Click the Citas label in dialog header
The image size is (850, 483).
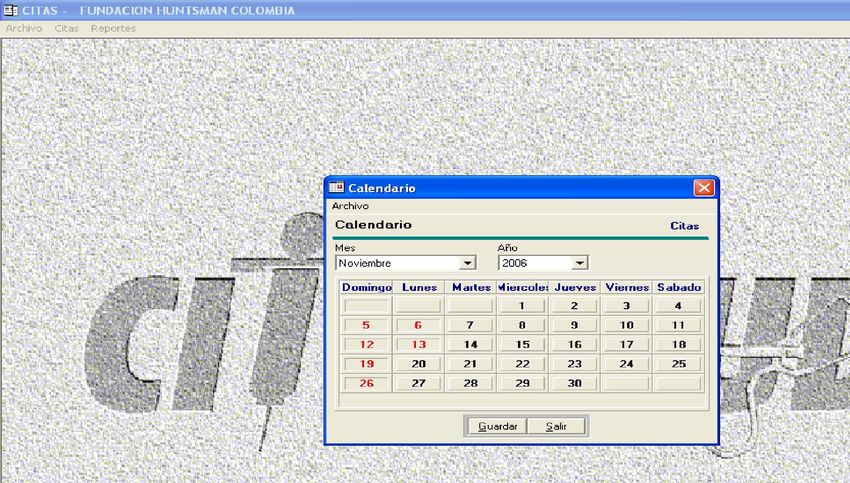click(684, 226)
